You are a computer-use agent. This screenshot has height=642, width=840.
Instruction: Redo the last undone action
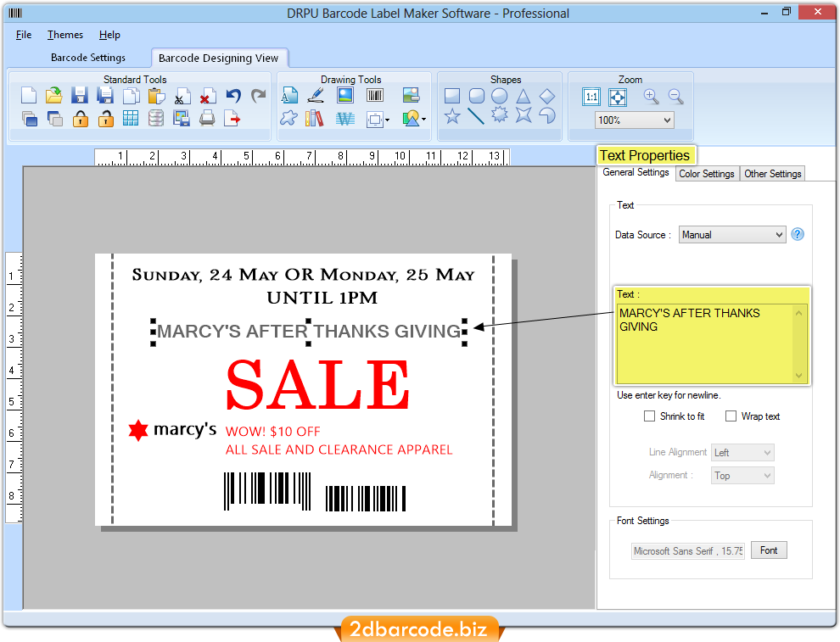tap(259, 96)
